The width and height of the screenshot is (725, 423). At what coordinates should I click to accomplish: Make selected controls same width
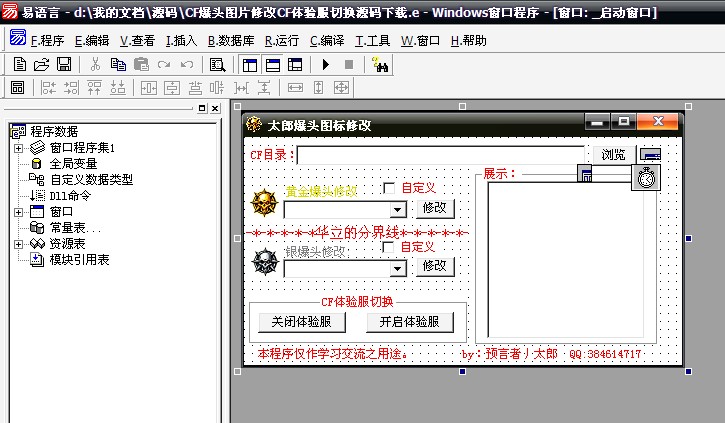pyautogui.click(x=295, y=87)
